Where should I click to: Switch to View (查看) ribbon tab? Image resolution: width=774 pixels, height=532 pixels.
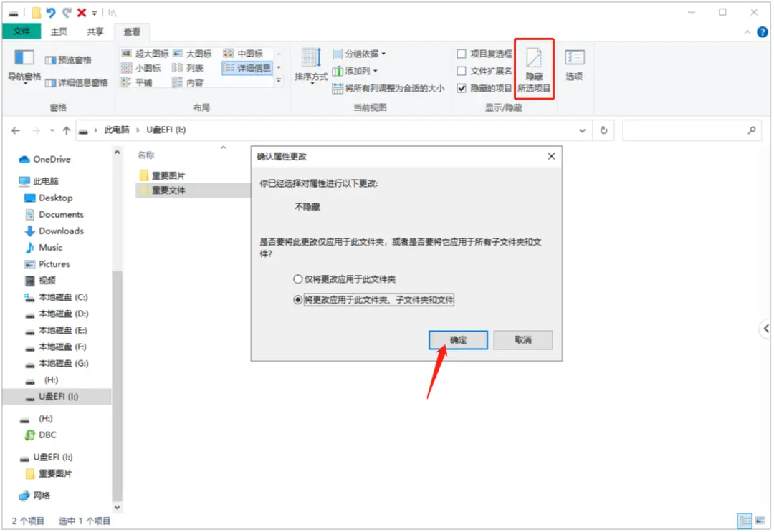tap(132, 32)
